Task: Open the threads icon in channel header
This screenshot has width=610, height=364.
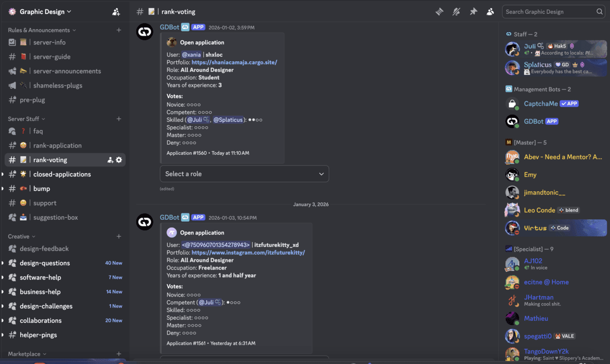Action: (x=439, y=11)
